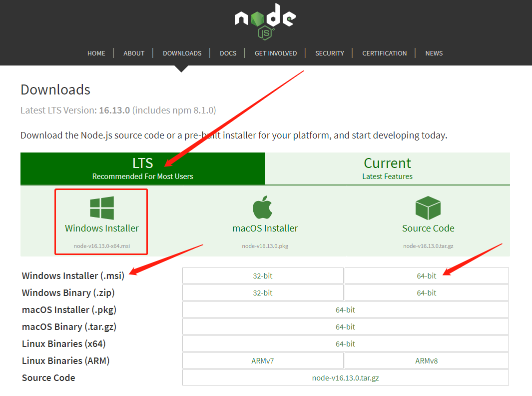This screenshot has height=396, width=532.
Task: Download Windows Binary (.zip) 32-bit
Action: click(x=263, y=293)
